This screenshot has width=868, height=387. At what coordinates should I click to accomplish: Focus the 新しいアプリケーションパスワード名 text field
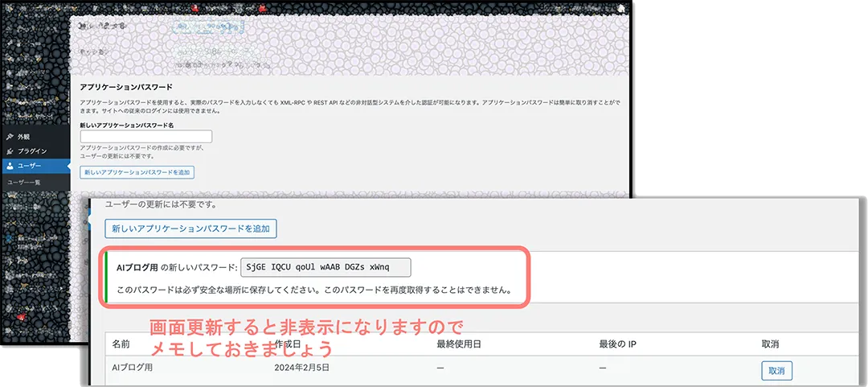pos(145,137)
